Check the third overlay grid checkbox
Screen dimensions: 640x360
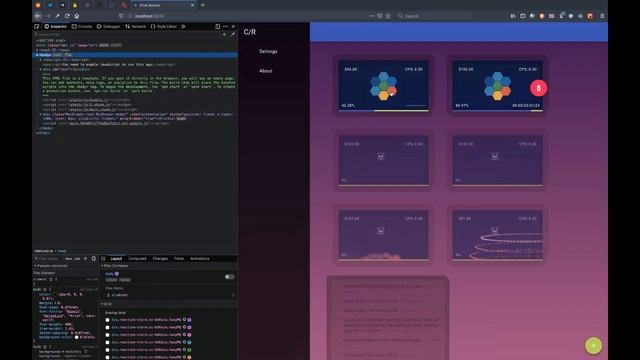point(107,335)
